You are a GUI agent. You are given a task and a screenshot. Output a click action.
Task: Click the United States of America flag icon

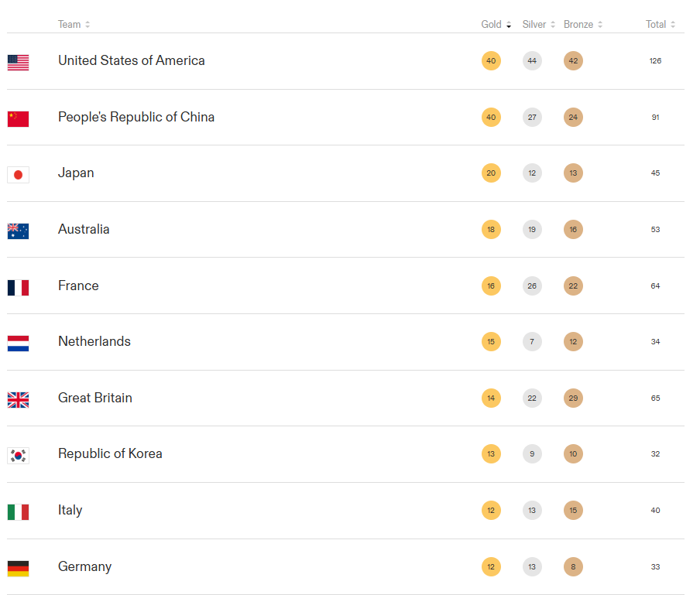point(18,63)
